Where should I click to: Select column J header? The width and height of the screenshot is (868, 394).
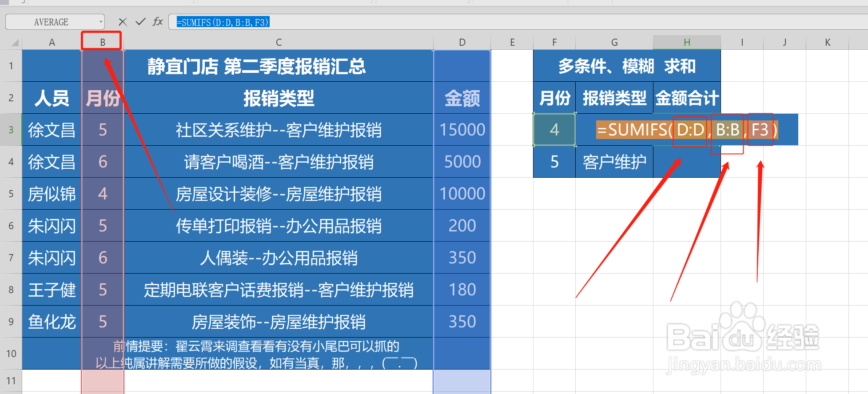coord(784,42)
